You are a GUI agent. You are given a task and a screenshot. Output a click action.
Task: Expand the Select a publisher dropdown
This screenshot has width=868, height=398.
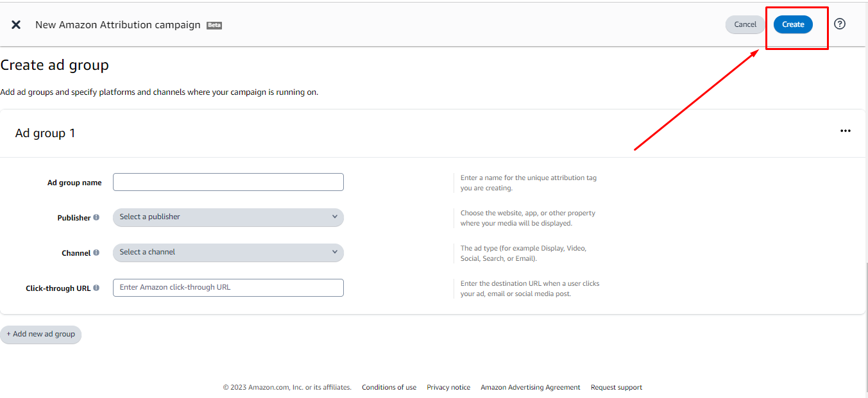(x=228, y=217)
